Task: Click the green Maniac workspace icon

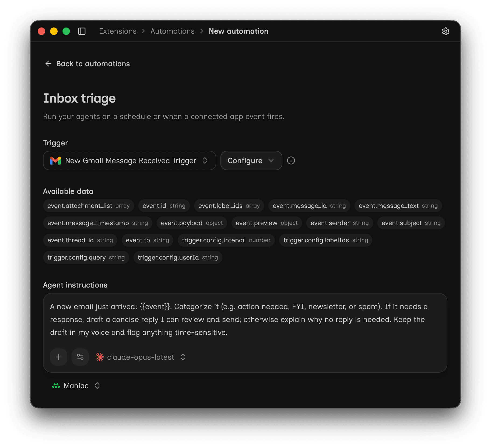Action: 56,386
